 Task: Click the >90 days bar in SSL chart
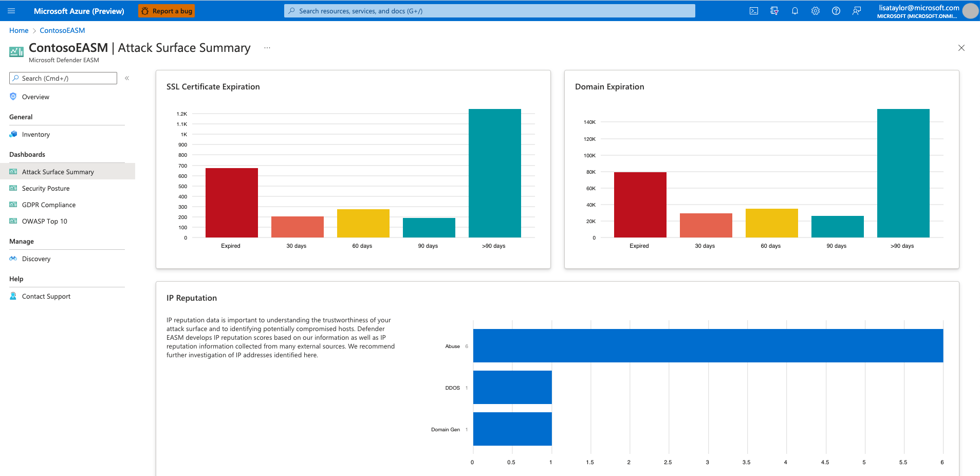coord(495,173)
